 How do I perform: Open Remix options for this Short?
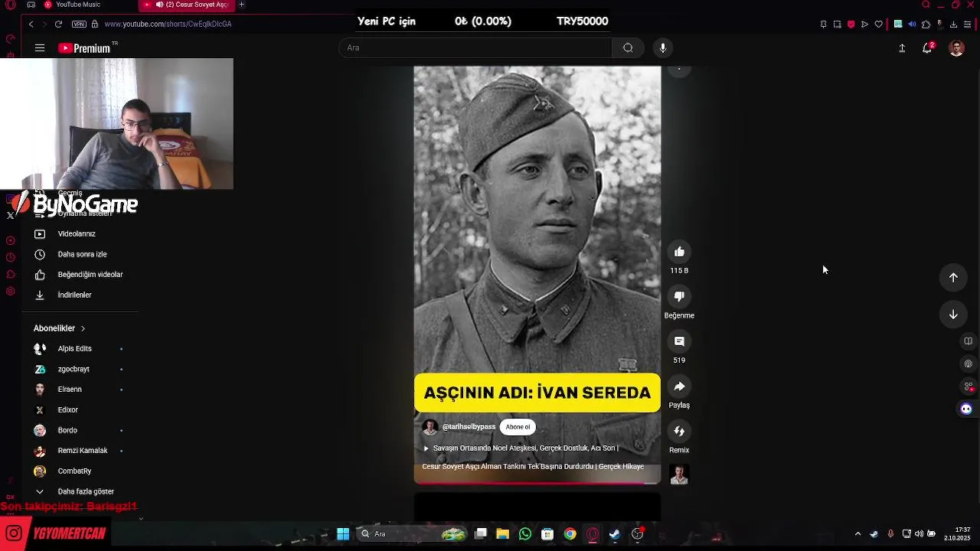point(679,431)
